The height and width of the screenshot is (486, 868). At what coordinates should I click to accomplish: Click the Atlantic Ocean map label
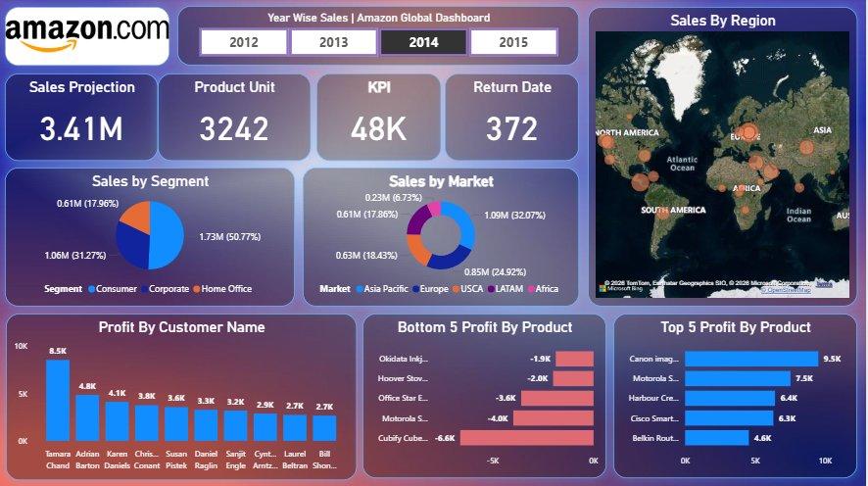point(682,164)
